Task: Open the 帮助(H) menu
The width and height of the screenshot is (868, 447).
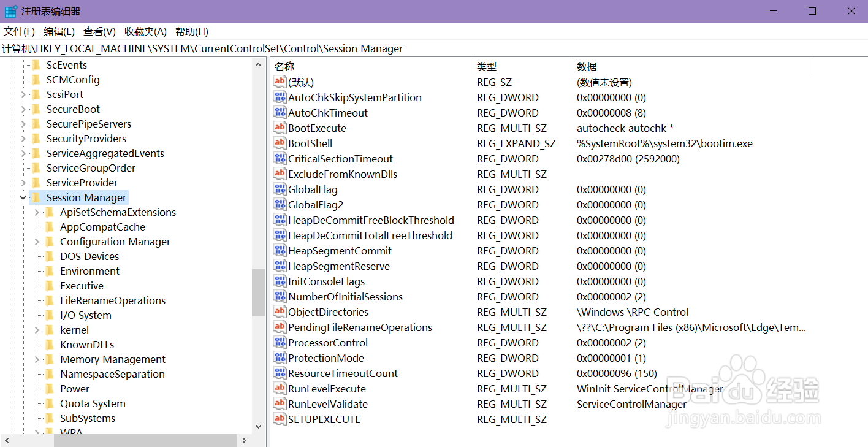Action: tap(192, 31)
